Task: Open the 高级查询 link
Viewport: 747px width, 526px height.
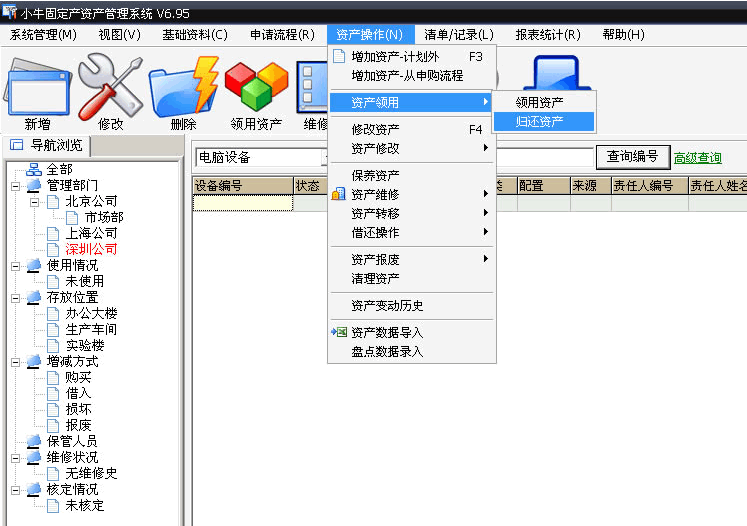Action: [x=697, y=158]
